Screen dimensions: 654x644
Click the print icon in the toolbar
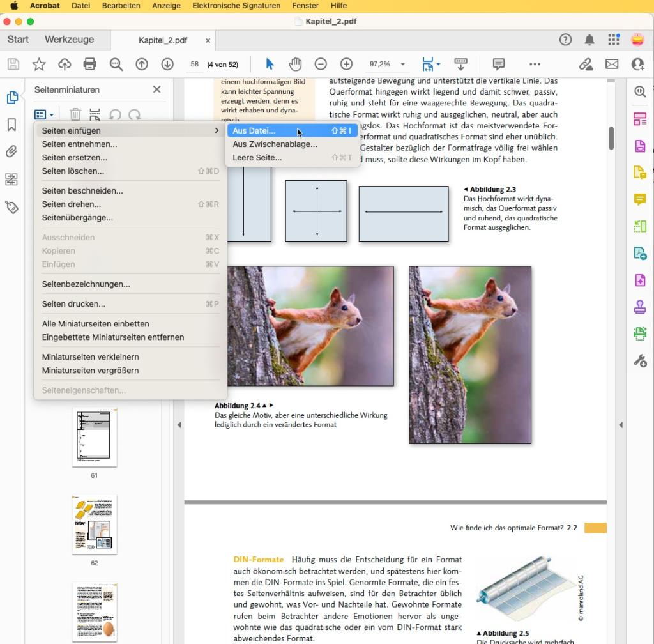coord(89,64)
